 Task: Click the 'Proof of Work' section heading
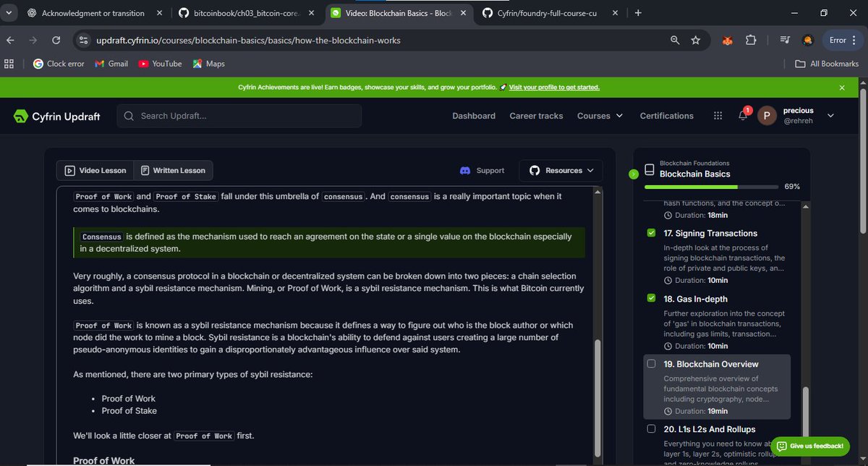click(104, 460)
